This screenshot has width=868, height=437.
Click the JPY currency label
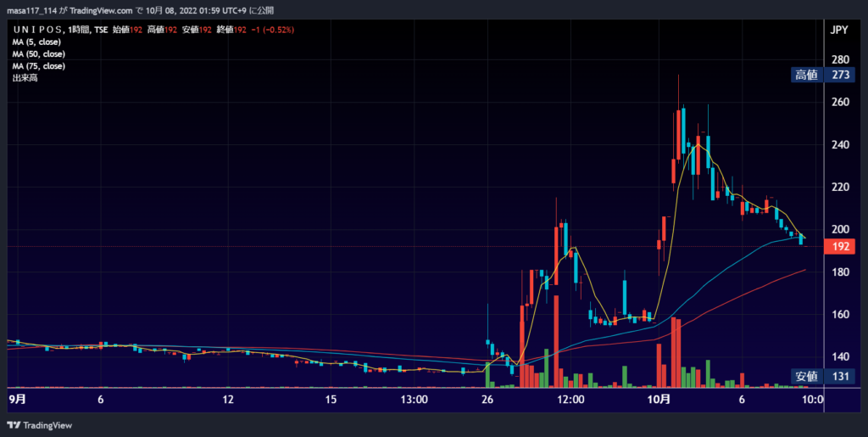click(x=839, y=31)
